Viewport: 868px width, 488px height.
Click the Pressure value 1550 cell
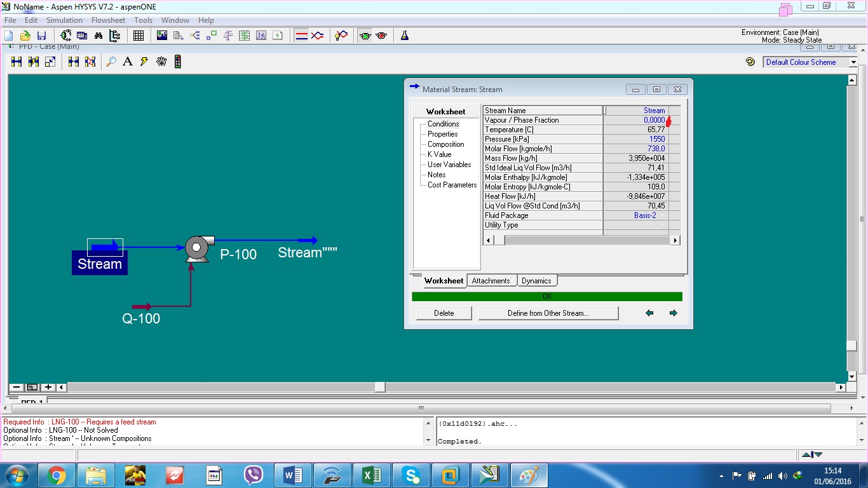636,139
